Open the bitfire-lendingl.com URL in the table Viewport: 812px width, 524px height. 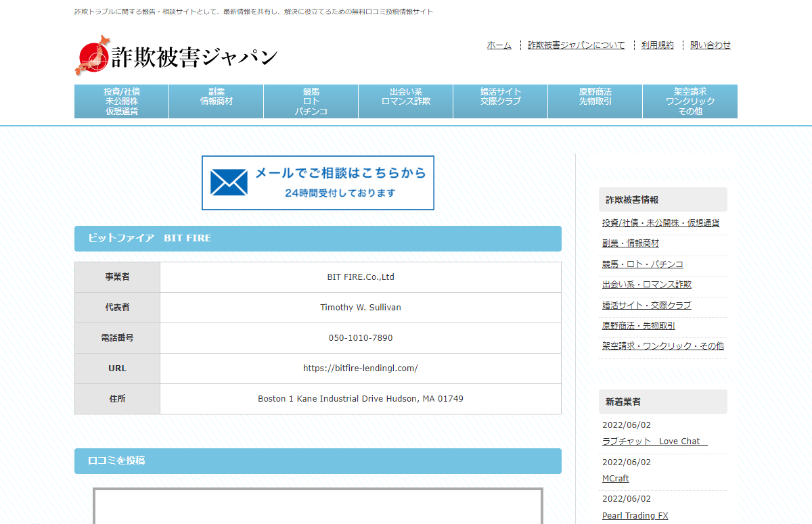(x=360, y=368)
